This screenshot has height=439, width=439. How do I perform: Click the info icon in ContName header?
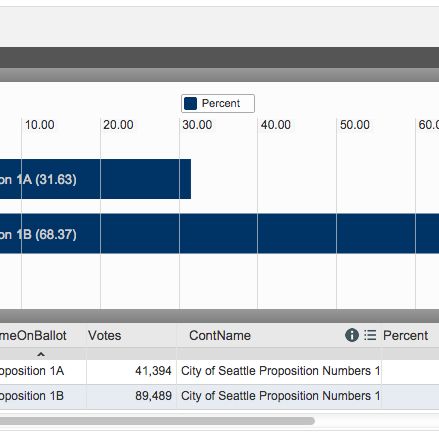352,335
